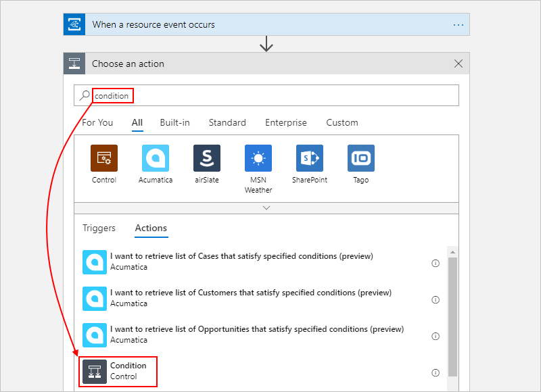Select the Control connector icon

(x=104, y=158)
